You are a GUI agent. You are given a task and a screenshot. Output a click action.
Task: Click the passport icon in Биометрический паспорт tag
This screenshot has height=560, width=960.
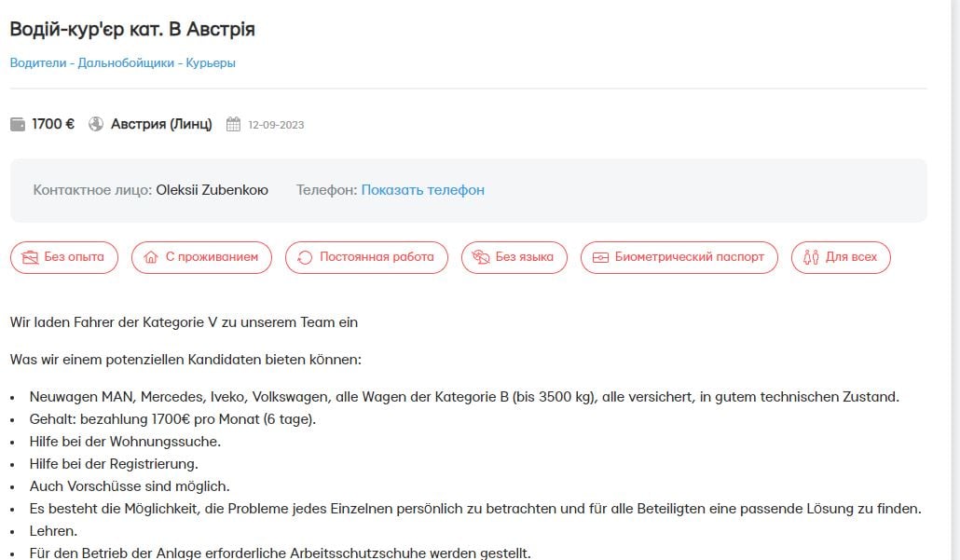coord(600,257)
